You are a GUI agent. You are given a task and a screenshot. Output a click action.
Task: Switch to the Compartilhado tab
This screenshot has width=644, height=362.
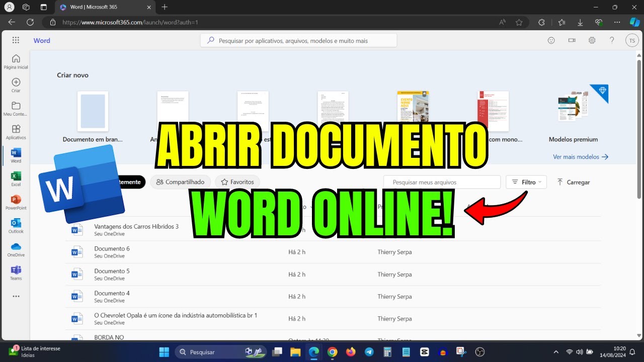click(180, 182)
